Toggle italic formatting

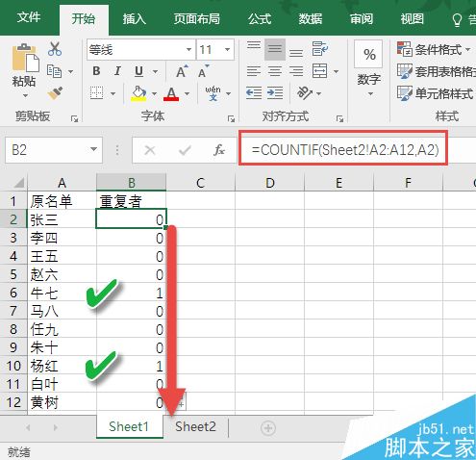(117, 71)
